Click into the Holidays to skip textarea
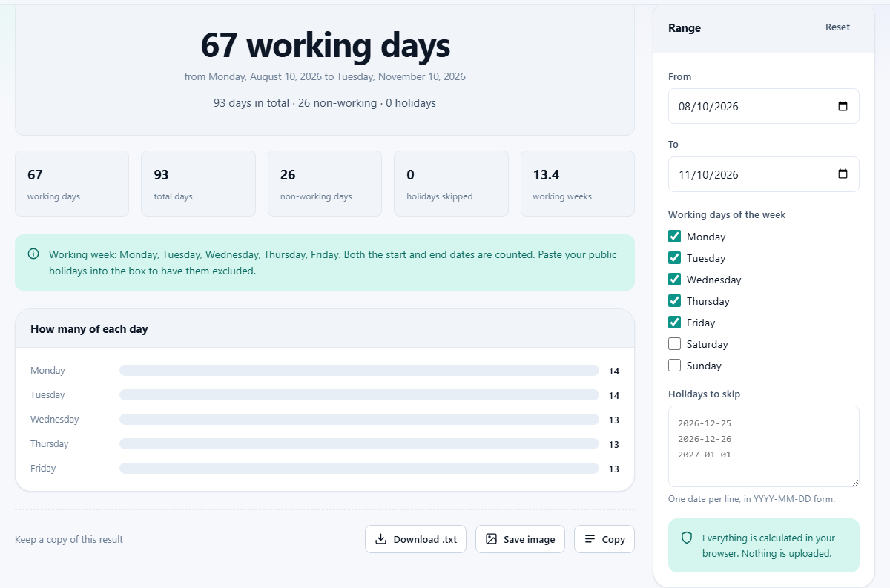 click(x=764, y=446)
